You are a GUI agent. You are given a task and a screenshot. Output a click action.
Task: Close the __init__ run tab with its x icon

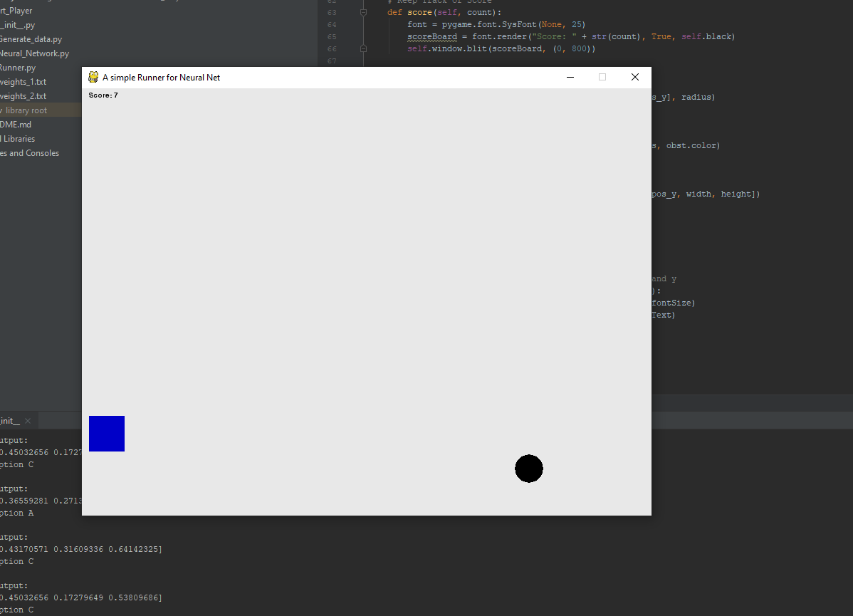pyautogui.click(x=28, y=421)
